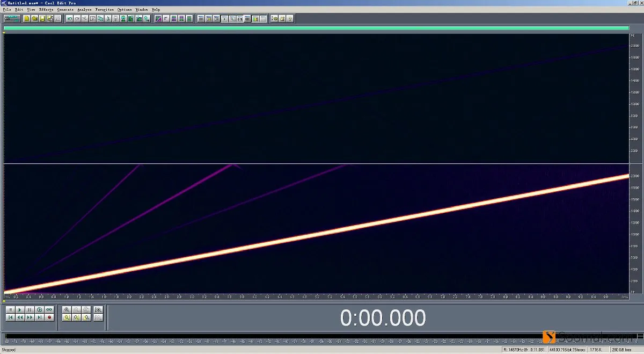Viewport: 644px width, 354px height.
Task: Open the Effects menu
Action: [46, 10]
